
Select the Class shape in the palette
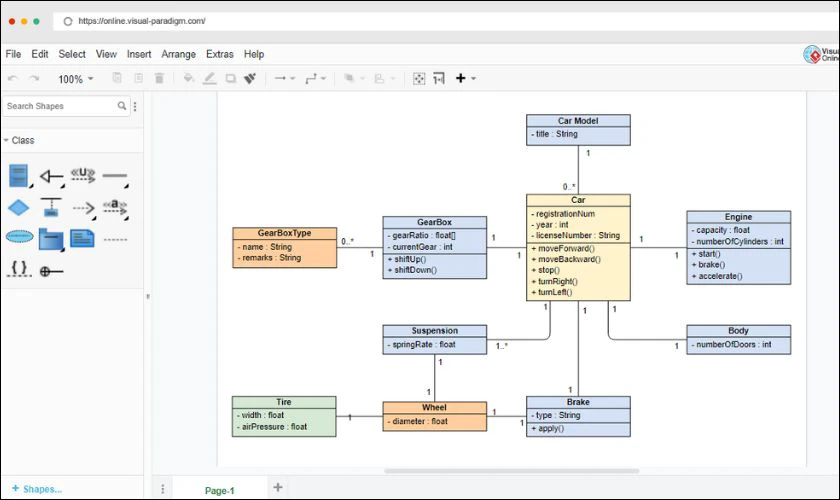click(x=18, y=176)
